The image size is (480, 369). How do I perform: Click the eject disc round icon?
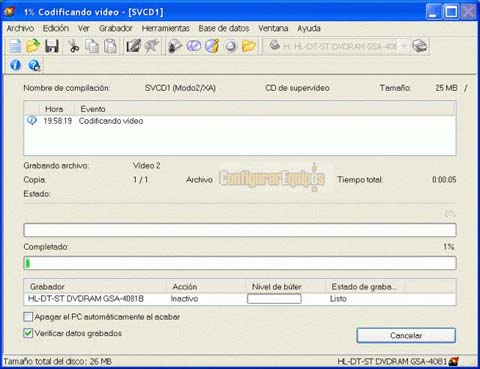(230, 46)
